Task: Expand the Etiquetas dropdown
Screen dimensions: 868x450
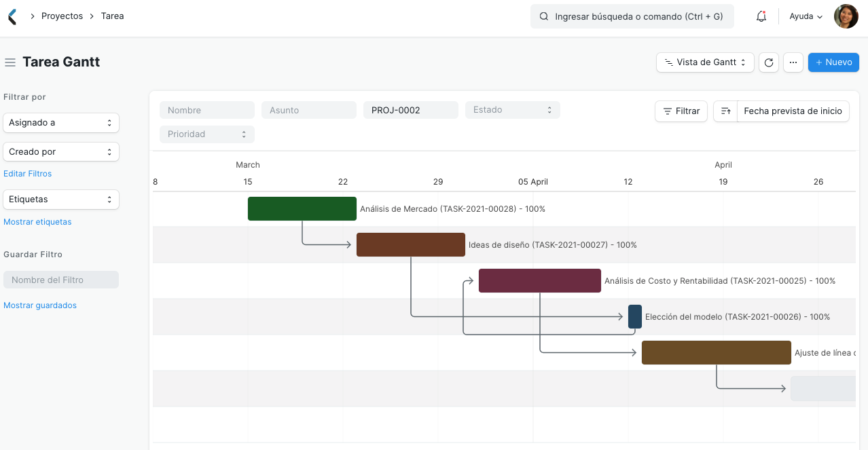Action: [61, 200]
